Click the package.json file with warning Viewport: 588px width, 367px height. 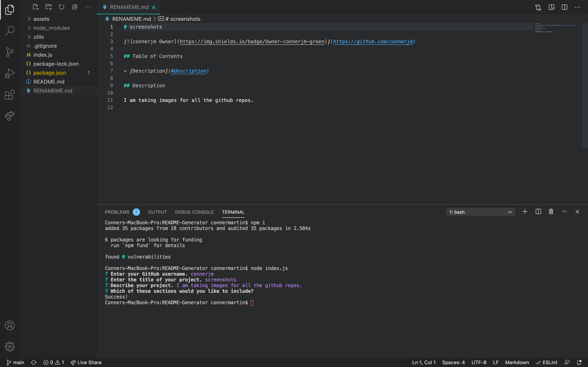pos(50,72)
